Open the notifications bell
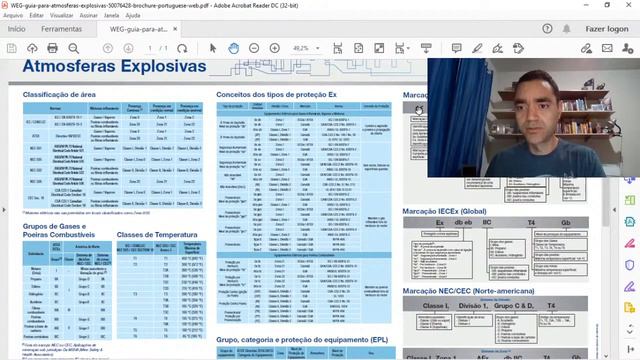Viewport: 640px width, 360px height. pyautogui.click(x=567, y=29)
